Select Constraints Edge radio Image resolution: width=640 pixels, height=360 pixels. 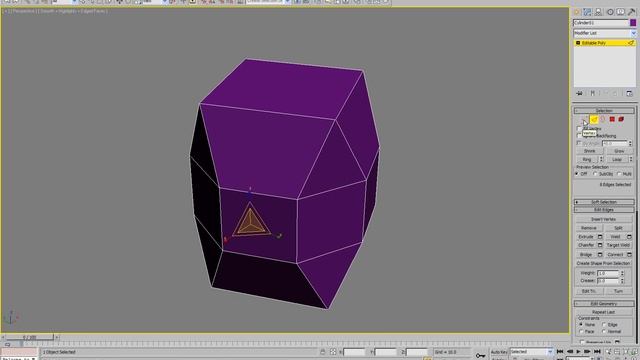click(x=604, y=324)
